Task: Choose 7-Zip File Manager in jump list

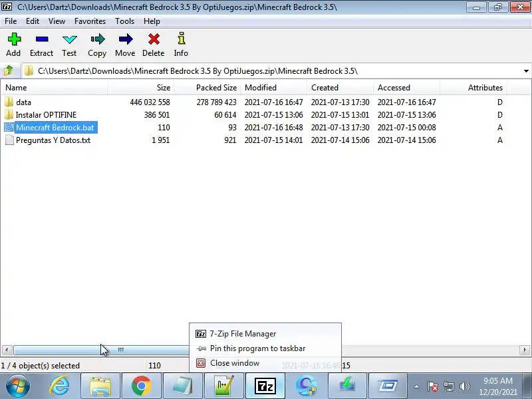Action: [x=265, y=334]
